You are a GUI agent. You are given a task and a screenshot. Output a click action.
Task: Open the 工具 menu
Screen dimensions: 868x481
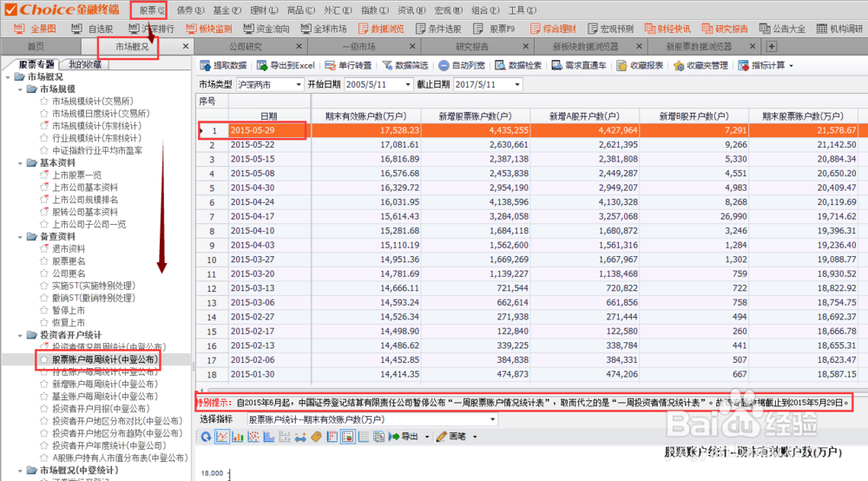[x=522, y=10]
